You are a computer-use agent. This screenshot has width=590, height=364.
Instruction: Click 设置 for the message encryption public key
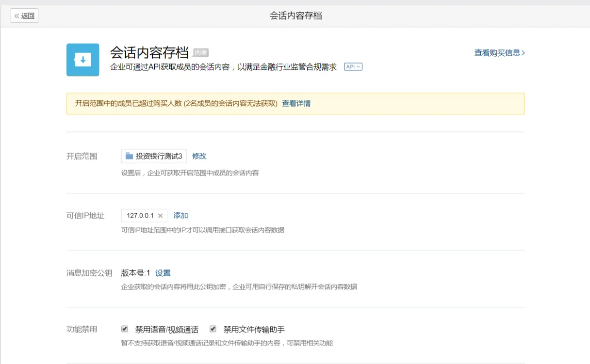163,273
